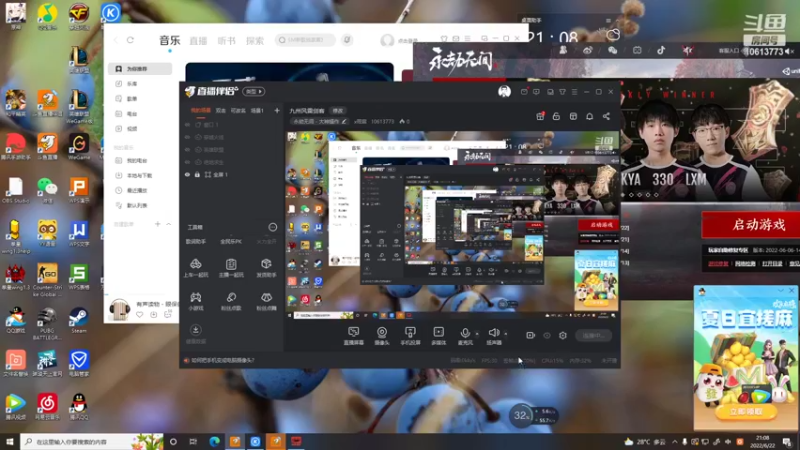Toggle visibility eye of 全屏 1 source

[187, 174]
